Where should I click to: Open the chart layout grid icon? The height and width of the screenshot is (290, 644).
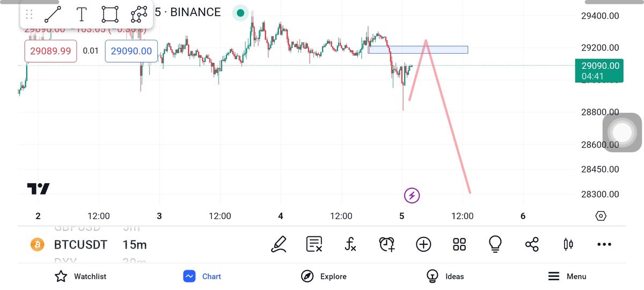pyautogui.click(x=459, y=244)
